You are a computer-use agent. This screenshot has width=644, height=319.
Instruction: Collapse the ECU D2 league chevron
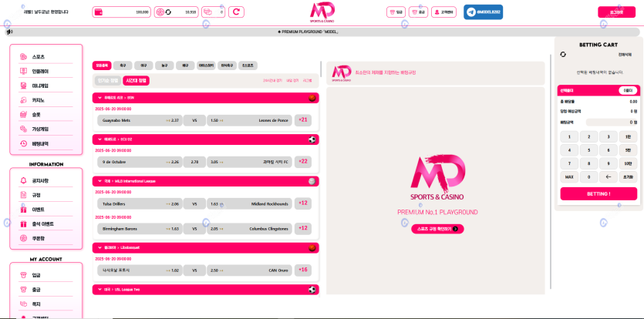pos(99,139)
